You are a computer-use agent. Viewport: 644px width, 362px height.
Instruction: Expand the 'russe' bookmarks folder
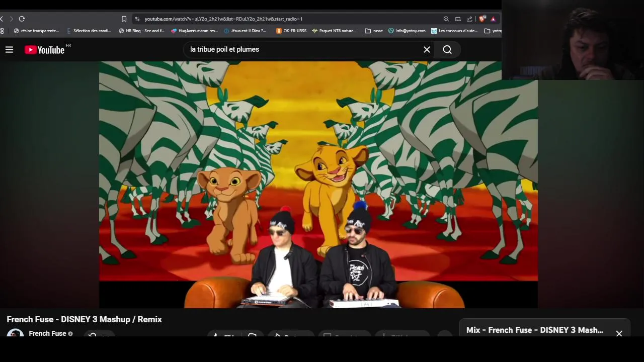(374, 31)
